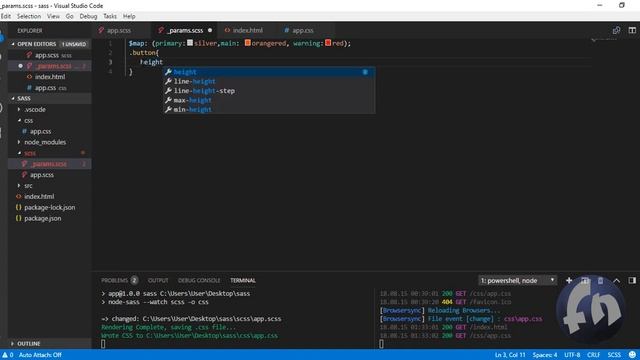Click Ln 3, Col 11 cursor position
Image resolution: width=640 pixels, height=360 pixels.
click(x=510, y=355)
